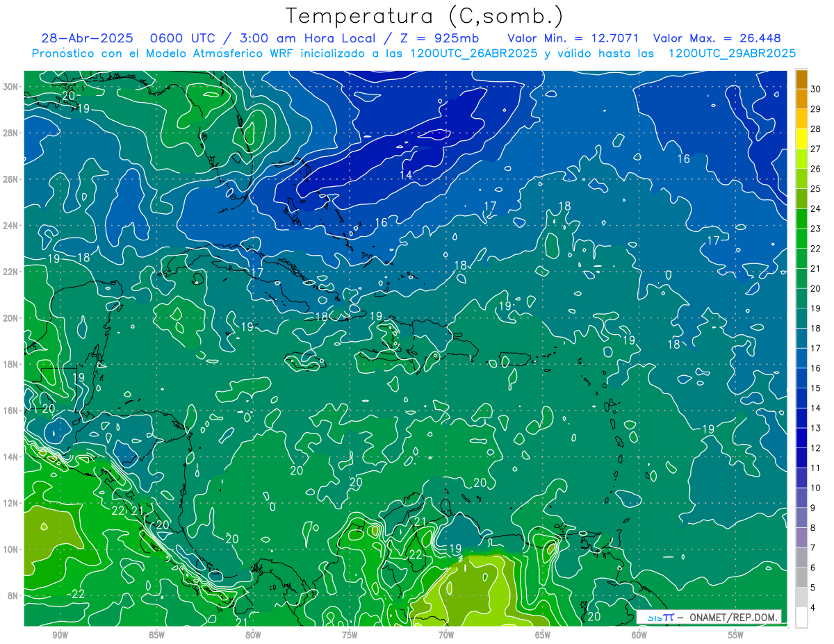Image resolution: width=834 pixels, height=644 pixels.
Task: Click the color scale number 25
Action: (x=816, y=189)
